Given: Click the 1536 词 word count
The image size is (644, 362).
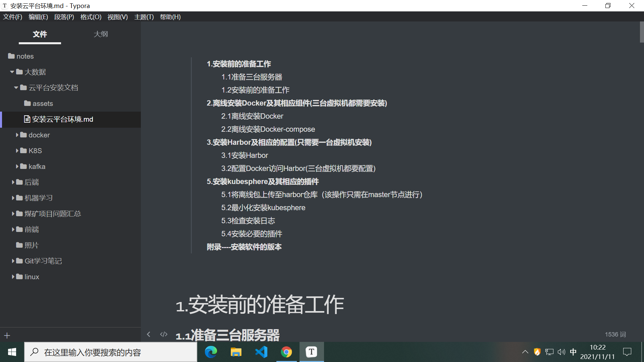Looking at the screenshot, I should click(615, 335).
